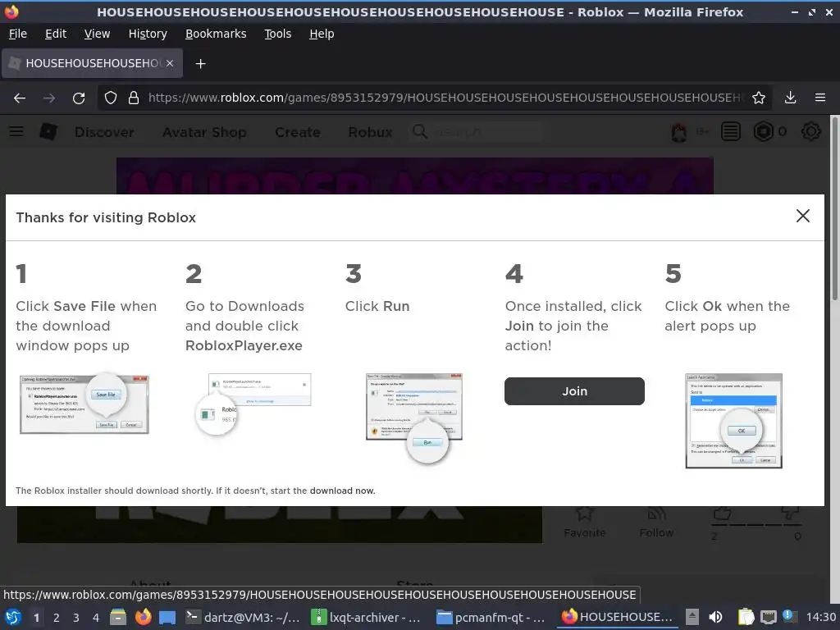
Task: Click the forward navigation arrow
Action: tap(49, 98)
